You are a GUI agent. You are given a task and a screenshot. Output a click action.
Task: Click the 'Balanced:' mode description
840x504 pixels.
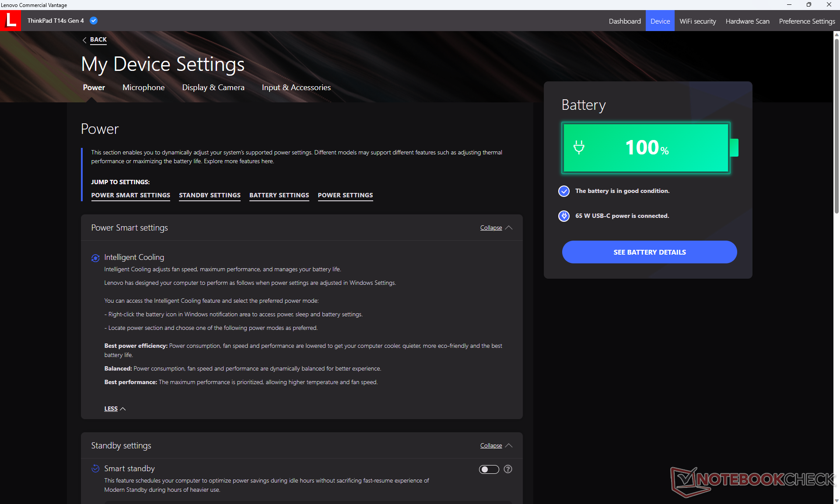click(243, 368)
